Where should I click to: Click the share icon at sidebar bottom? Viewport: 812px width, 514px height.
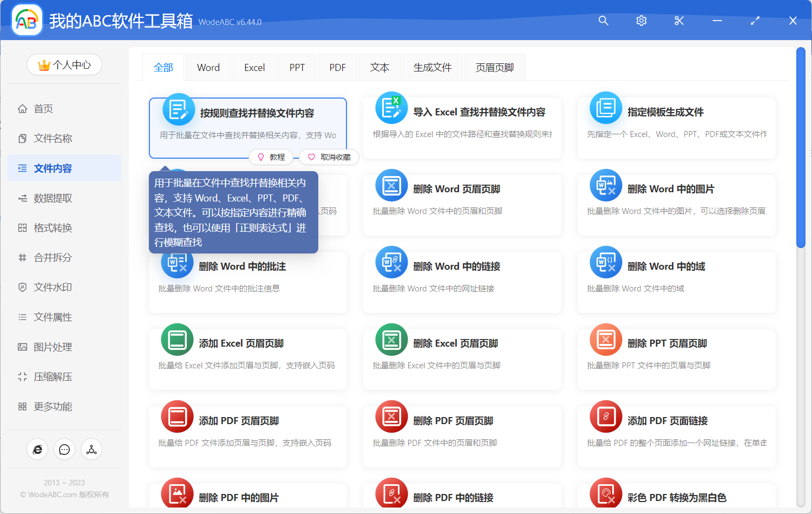click(91, 449)
